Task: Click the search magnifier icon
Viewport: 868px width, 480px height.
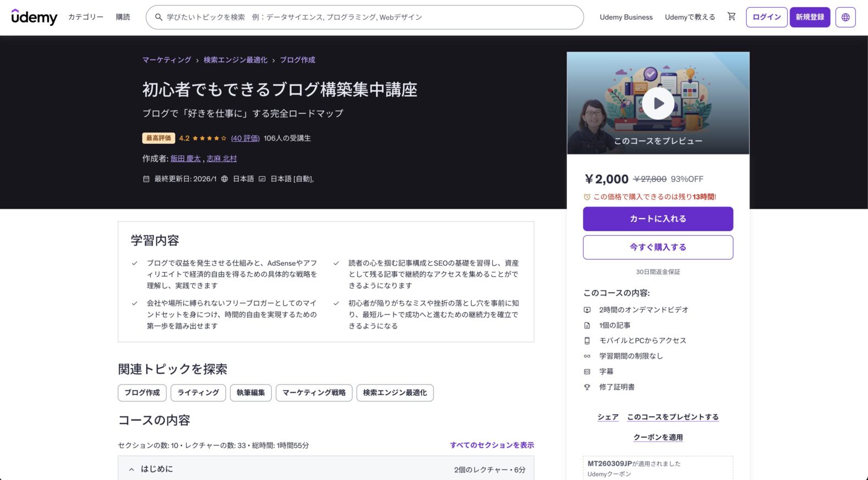Action: pos(159,18)
